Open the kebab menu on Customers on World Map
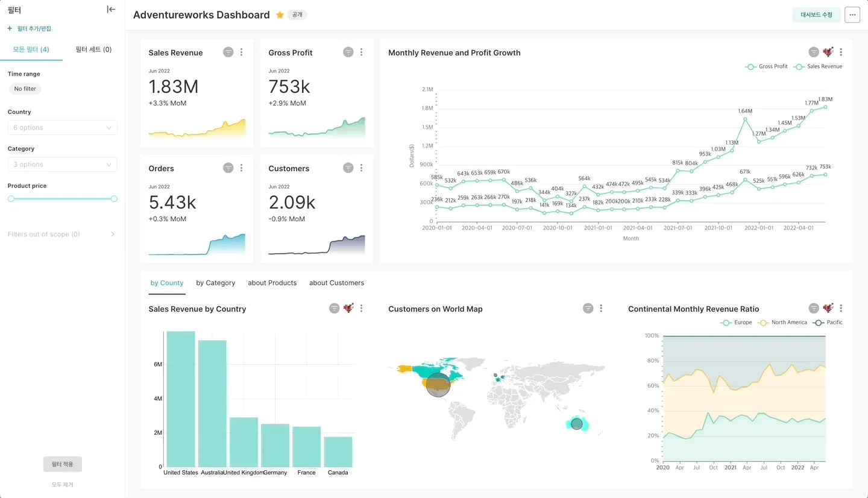 [x=602, y=309]
